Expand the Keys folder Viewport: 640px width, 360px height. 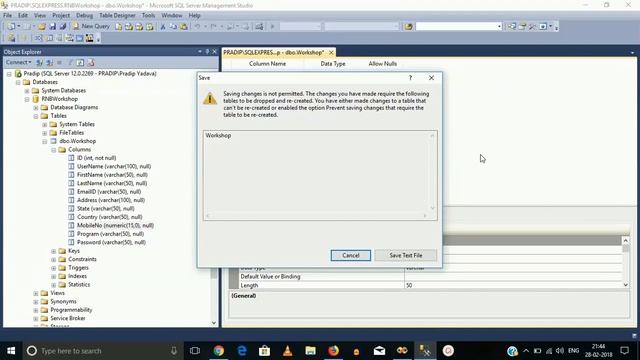[54, 251]
